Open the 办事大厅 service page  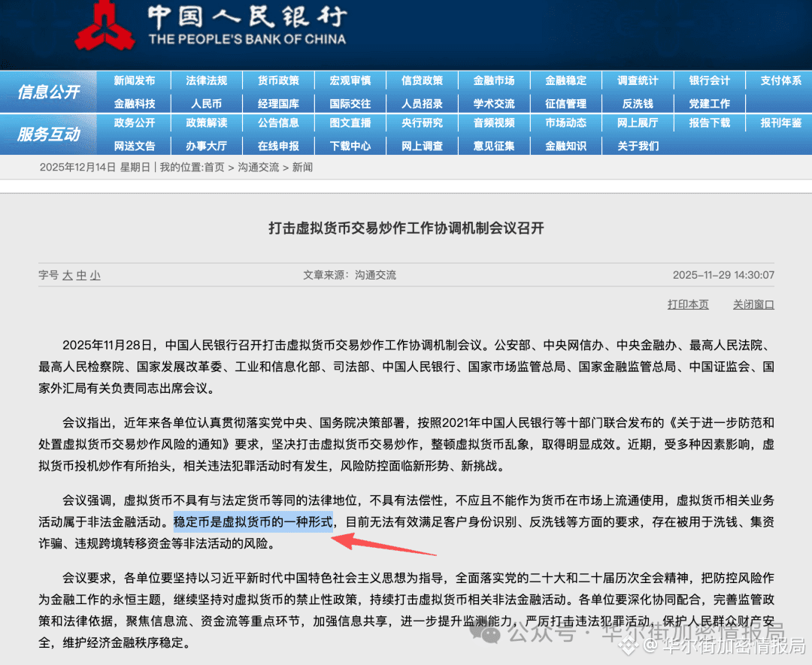206,146
